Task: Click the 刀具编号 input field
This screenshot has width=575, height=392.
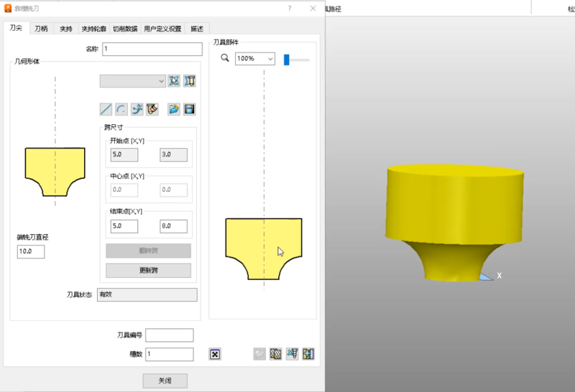Action: pyautogui.click(x=170, y=335)
